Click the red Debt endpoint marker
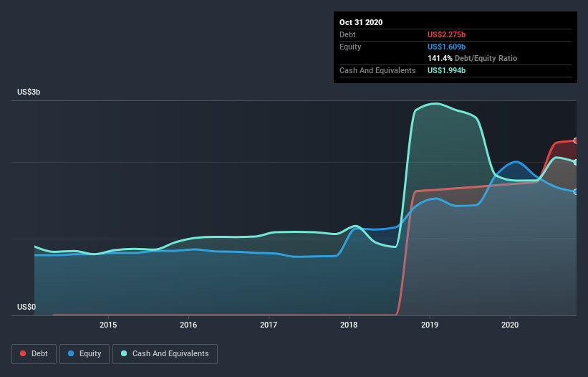 (x=576, y=140)
